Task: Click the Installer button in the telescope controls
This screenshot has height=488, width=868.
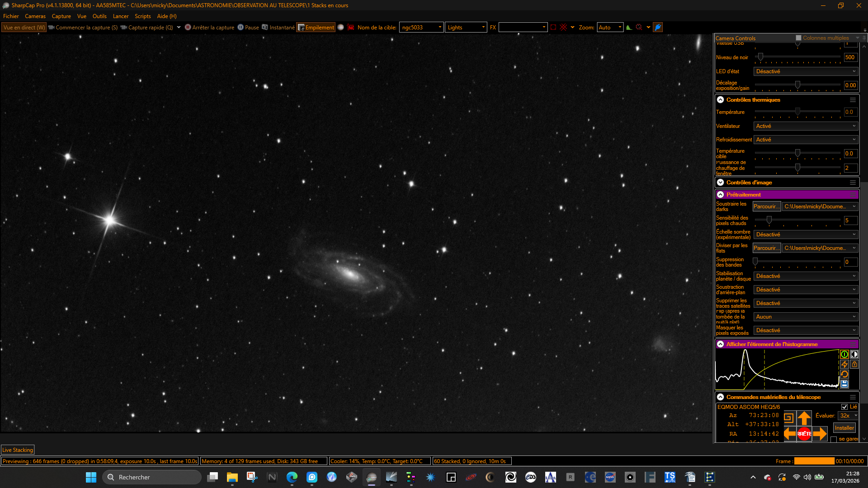Action: 844,428
